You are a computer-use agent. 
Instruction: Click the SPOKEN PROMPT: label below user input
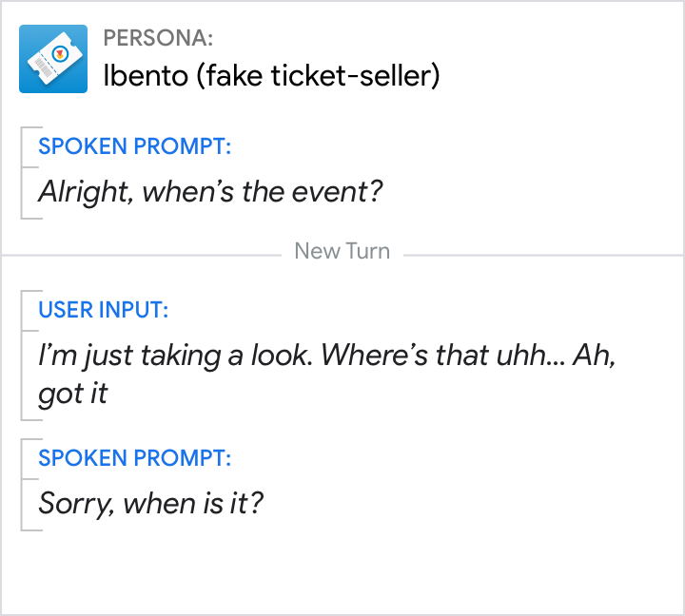134,457
